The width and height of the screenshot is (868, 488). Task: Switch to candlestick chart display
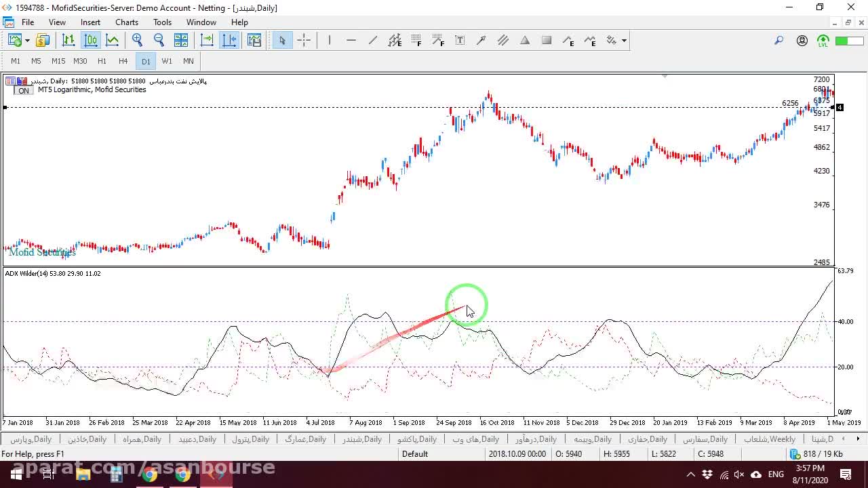point(91,41)
